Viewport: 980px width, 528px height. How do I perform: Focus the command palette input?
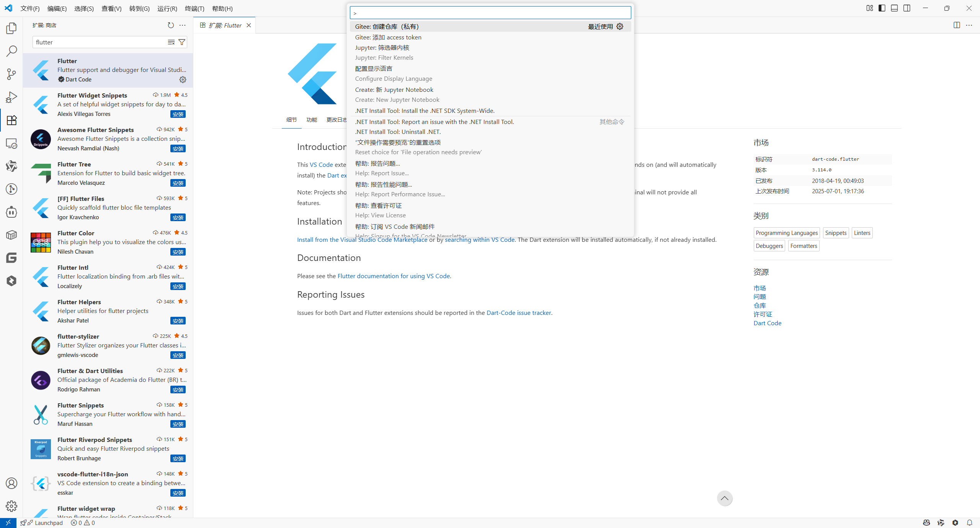pyautogui.click(x=490, y=13)
